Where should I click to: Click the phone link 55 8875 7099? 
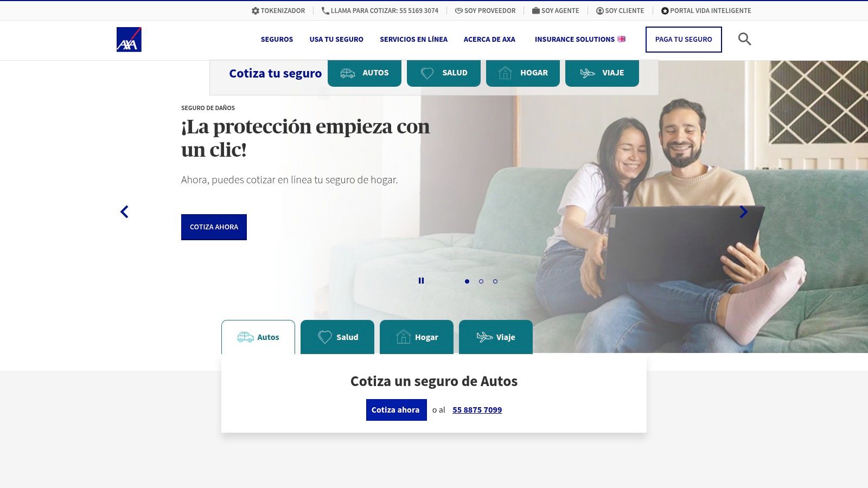(x=477, y=410)
